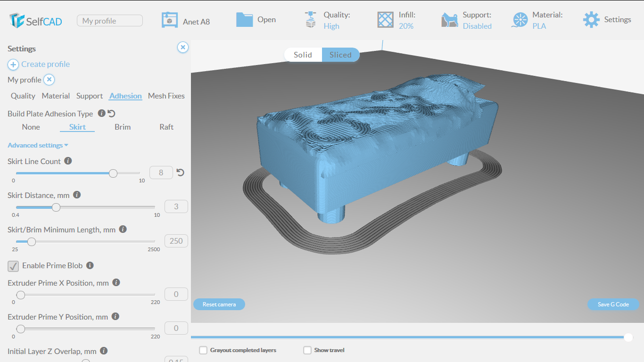Click Reset camera button

(x=219, y=304)
